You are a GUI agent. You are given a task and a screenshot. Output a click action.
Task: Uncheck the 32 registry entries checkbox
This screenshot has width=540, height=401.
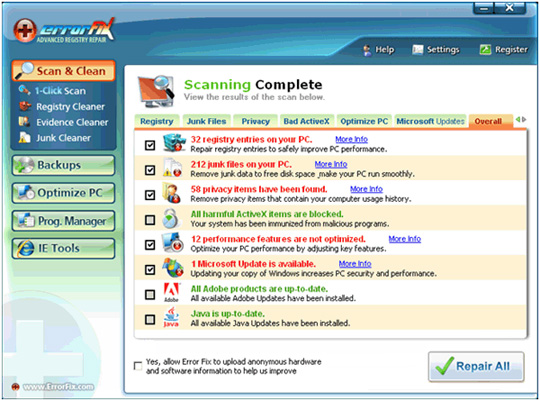(x=150, y=145)
